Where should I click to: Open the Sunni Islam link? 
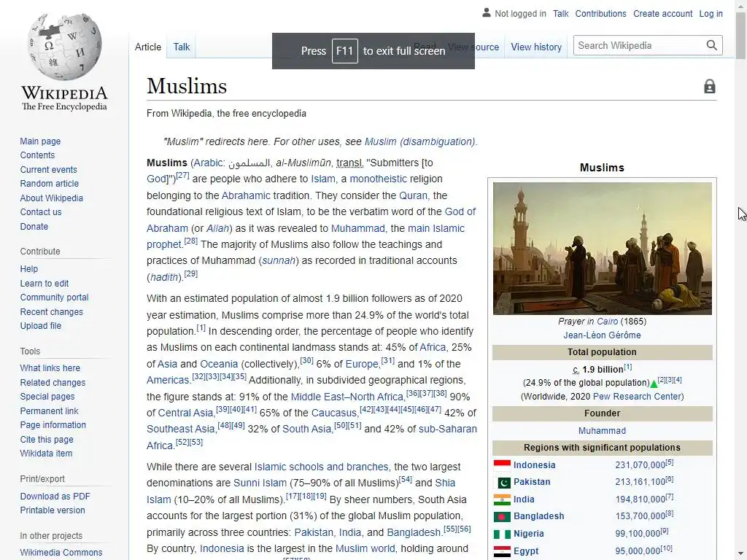[x=260, y=483]
